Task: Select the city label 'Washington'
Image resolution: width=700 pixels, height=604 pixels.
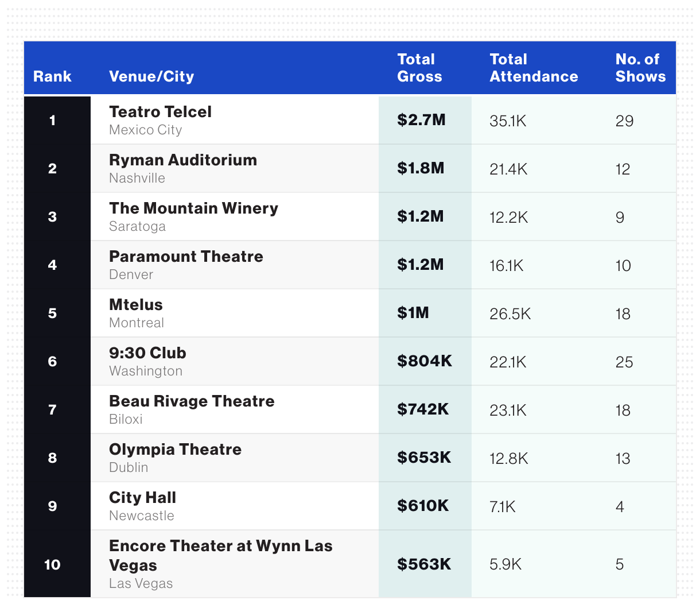Action: pyautogui.click(x=146, y=371)
